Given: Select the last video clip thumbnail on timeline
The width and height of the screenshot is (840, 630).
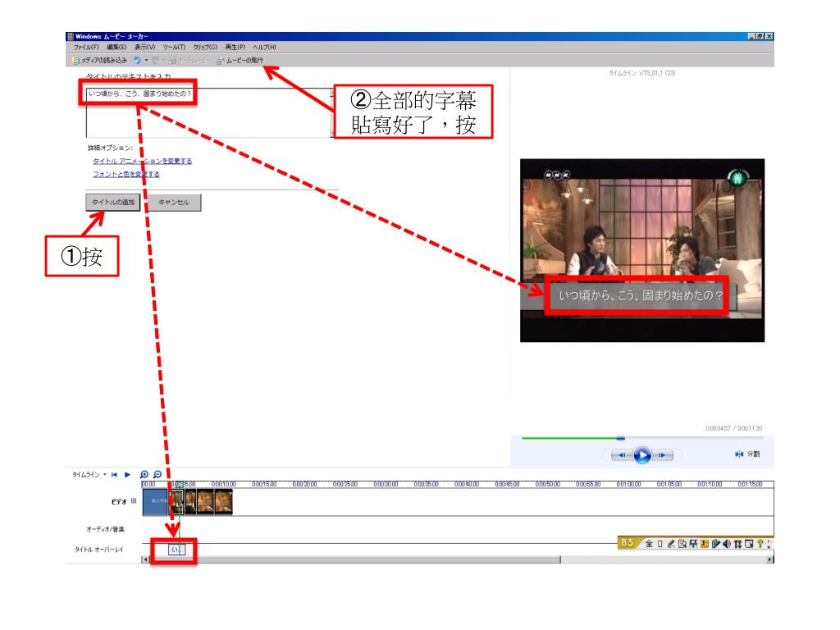Looking at the screenshot, I should point(224,503).
